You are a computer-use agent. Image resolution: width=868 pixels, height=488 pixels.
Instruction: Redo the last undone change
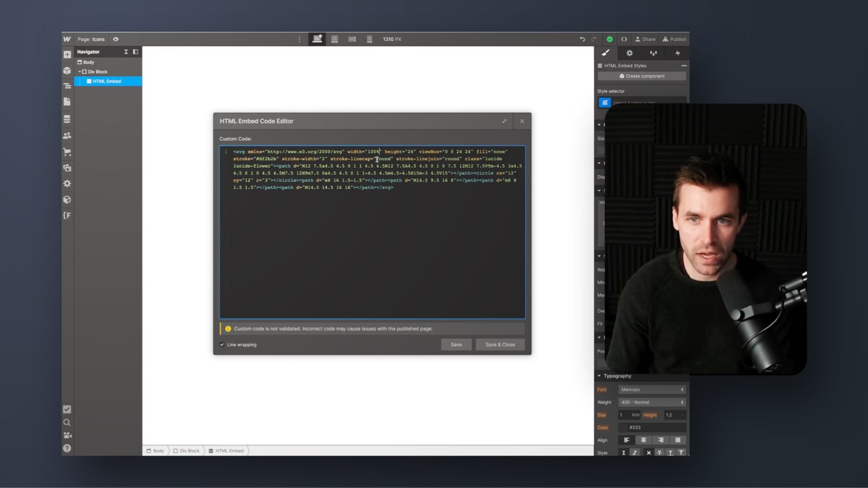coord(594,39)
